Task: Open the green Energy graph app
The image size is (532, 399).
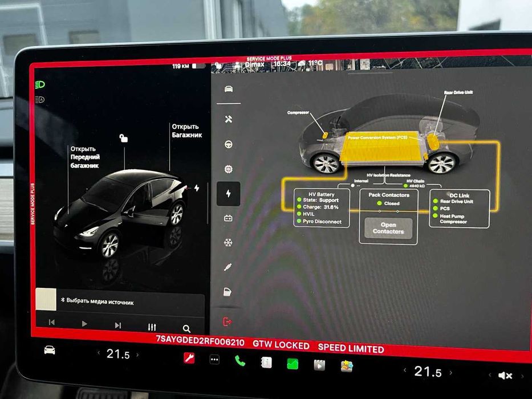Action: click(293, 364)
